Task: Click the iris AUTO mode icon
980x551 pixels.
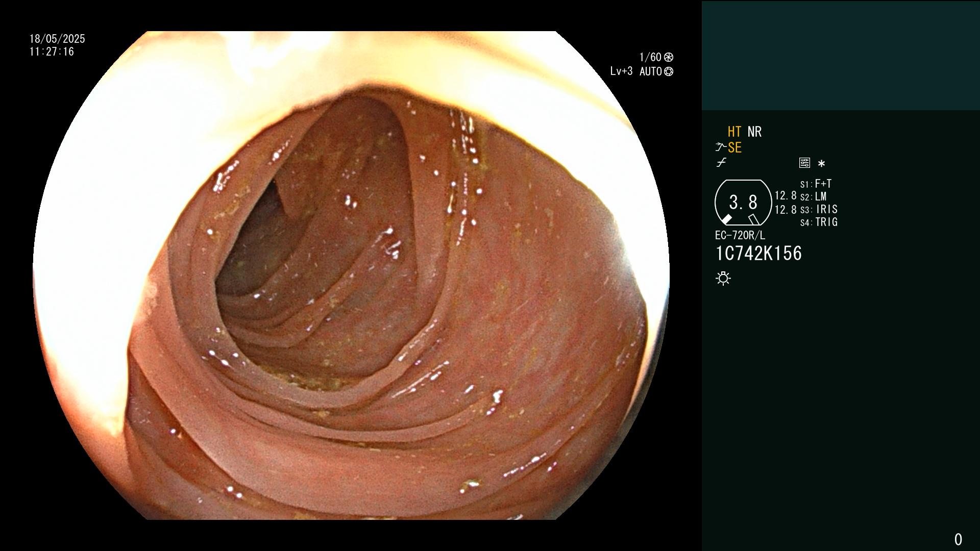Action: pyautogui.click(x=669, y=71)
